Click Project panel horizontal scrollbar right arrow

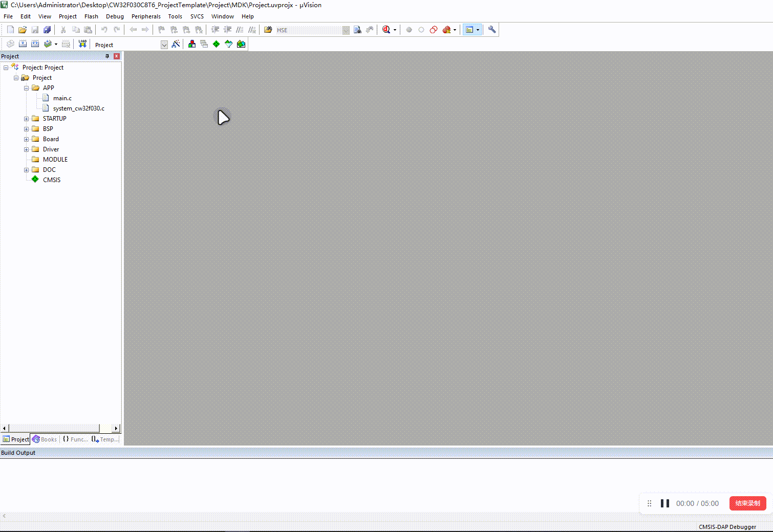pyautogui.click(x=116, y=428)
